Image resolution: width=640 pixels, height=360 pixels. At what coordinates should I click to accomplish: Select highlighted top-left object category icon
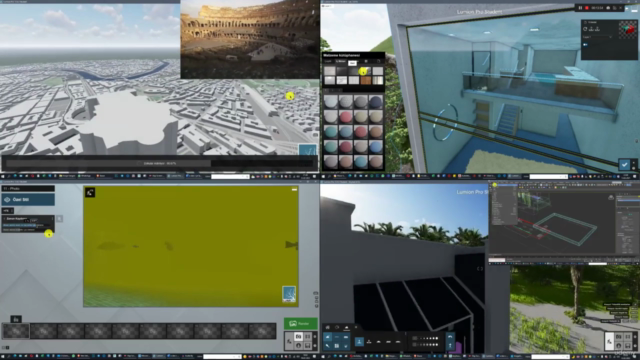point(327,337)
